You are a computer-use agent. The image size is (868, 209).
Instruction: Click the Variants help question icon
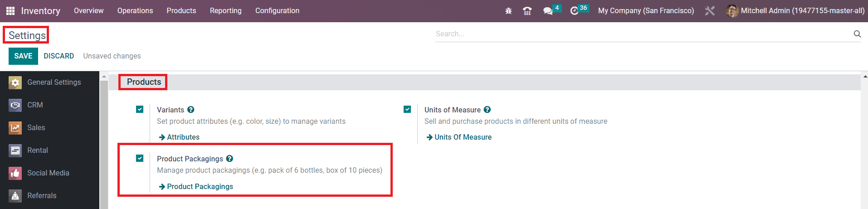pos(191,110)
